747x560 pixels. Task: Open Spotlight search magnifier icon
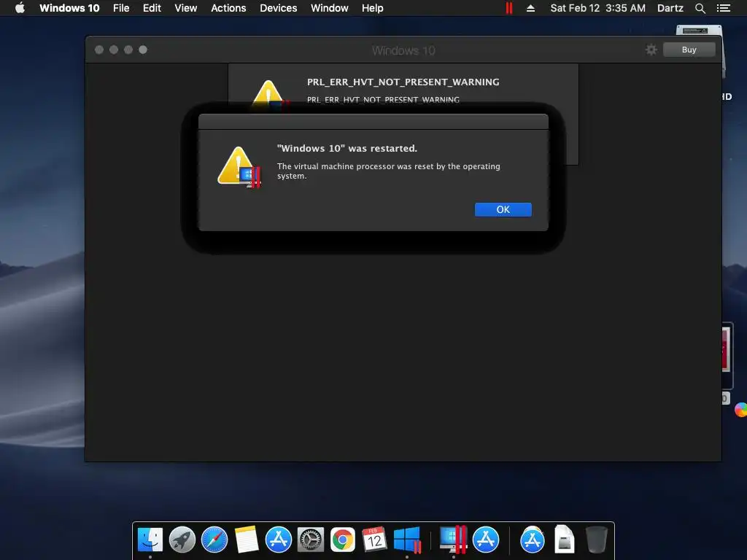[700, 8]
